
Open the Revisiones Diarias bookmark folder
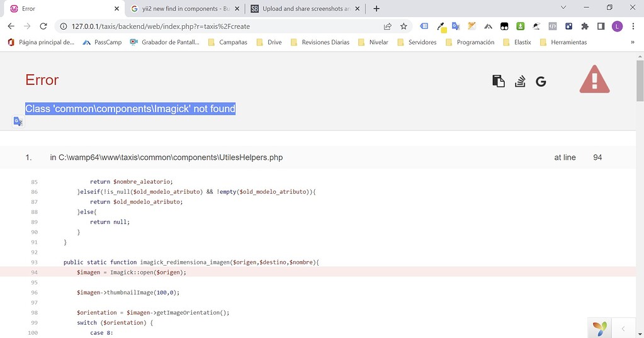320,42
